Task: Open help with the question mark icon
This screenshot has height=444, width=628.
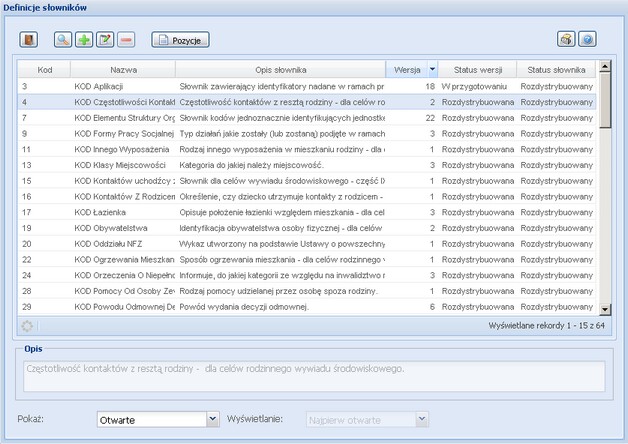Action: click(x=587, y=40)
